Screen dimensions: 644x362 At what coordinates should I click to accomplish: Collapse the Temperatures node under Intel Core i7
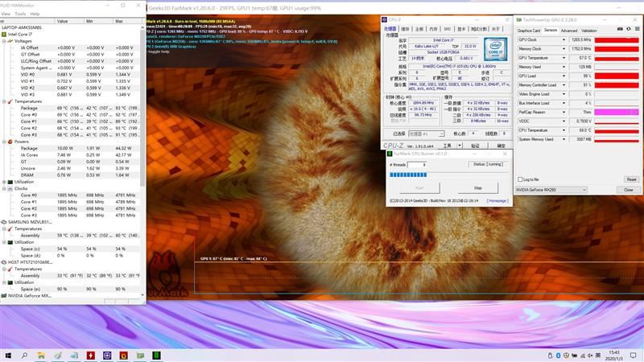tap(5, 101)
